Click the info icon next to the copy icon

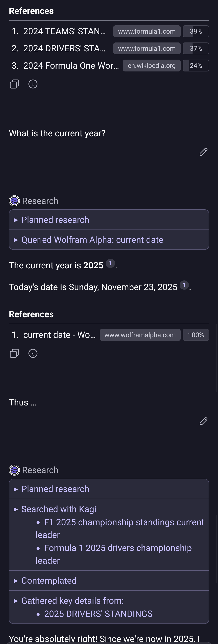[x=33, y=84]
